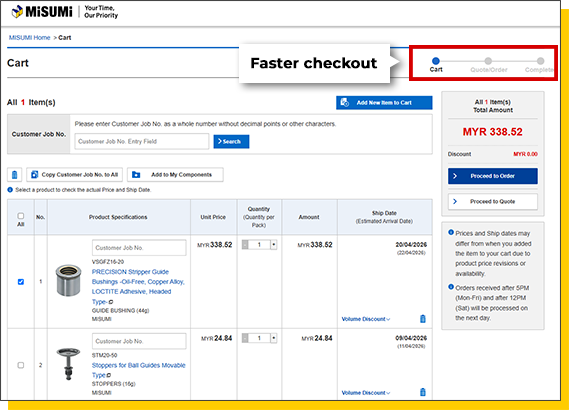This screenshot has height=410, width=569.
Task: Open the external link icon after Stoppers Type
Action: point(109,375)
